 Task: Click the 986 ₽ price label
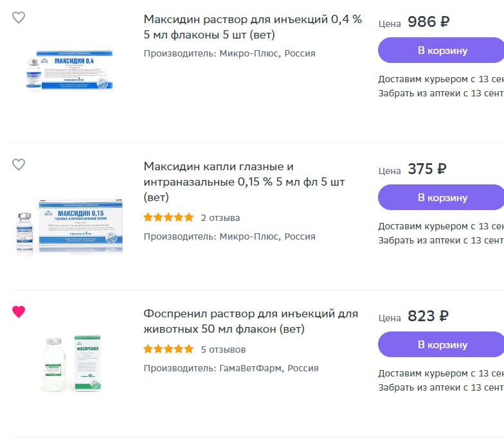click(428, 22)
